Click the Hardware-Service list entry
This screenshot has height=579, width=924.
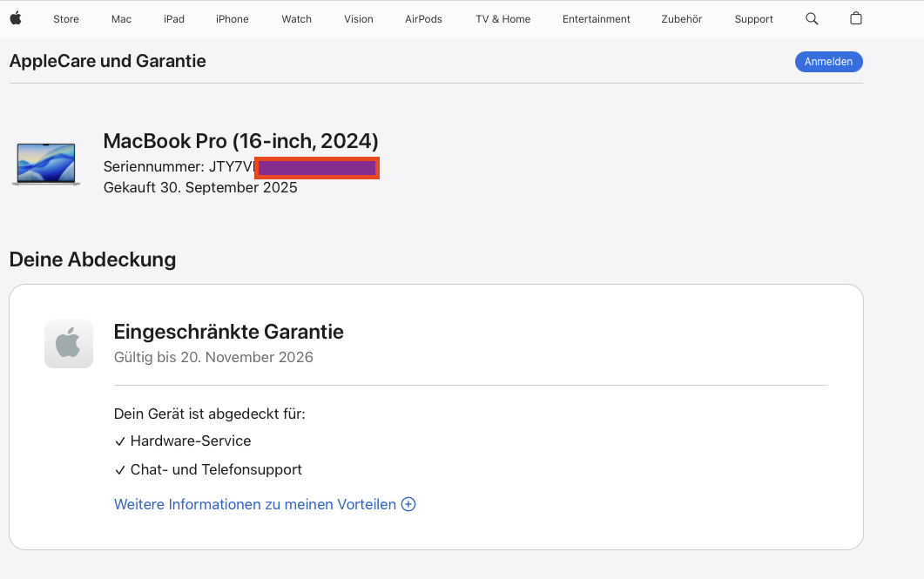tap(183, 441)
